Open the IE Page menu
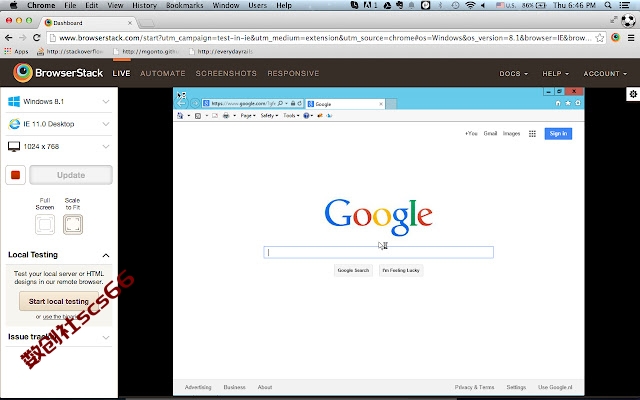 tap(248, 116)
